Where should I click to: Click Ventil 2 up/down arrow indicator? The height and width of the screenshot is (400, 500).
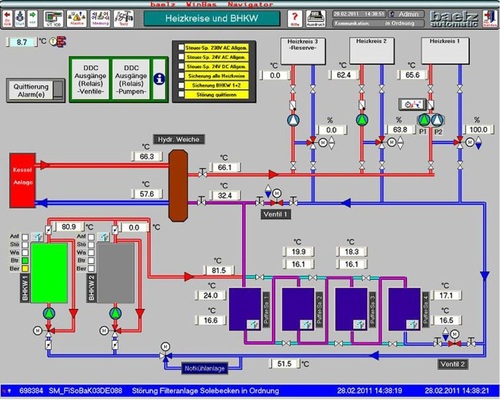(x=445, y=334)
